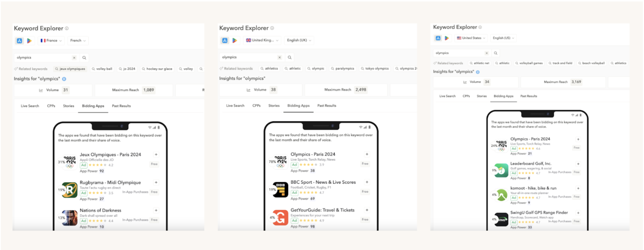Search related keyword "tokyo olympics"
Image resolution: width=644 pixels, height=250 pixels.
pyautogui.click(x=375, y=69)
